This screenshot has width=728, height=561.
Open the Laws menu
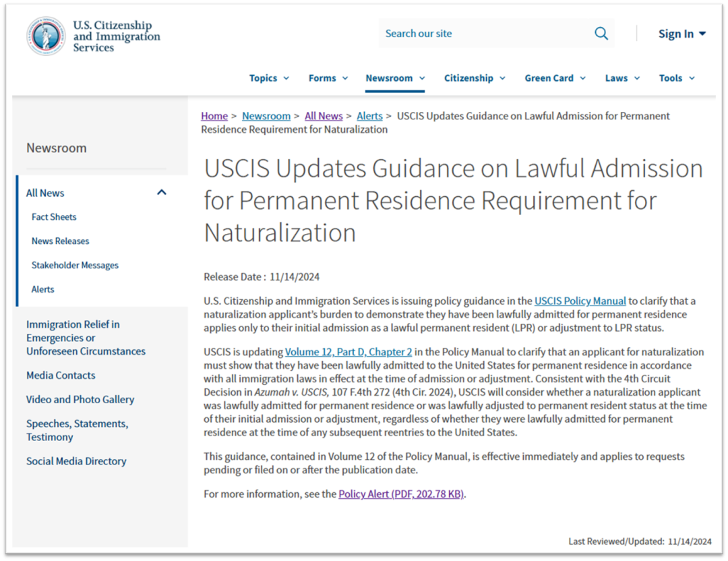point(622,78)
